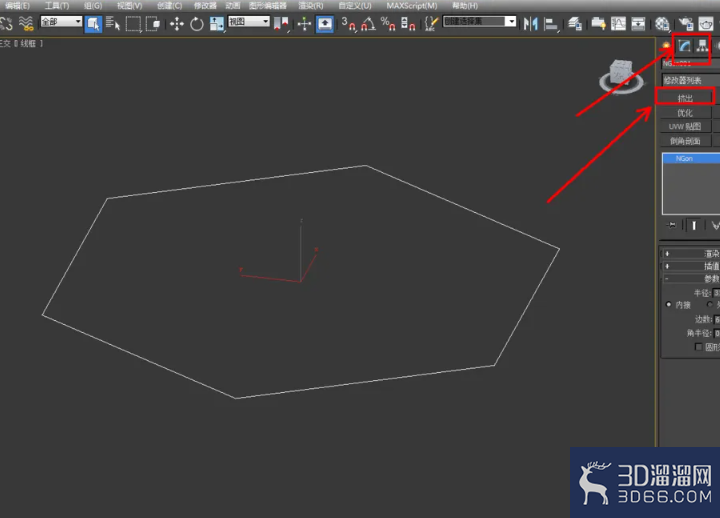Select the 内接 radio button
720x518 pixels.
pyautogui.click(x=668, y=305)
